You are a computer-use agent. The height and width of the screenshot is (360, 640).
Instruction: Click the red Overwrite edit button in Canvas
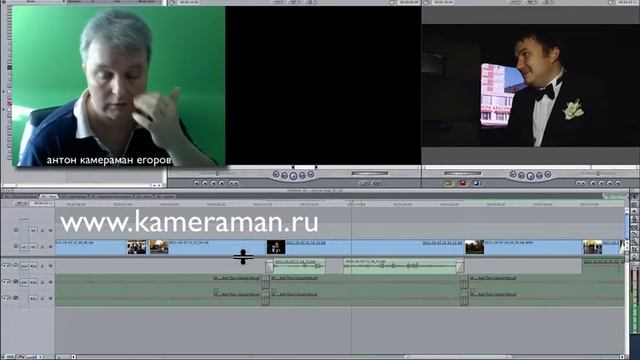click(x=462, y=183)
